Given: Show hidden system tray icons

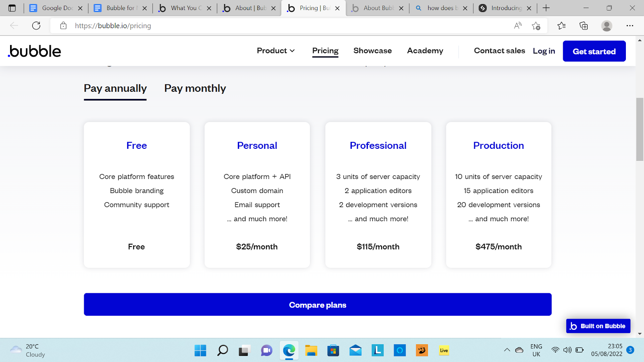Looking at the screenshot, I should point(507,350).
